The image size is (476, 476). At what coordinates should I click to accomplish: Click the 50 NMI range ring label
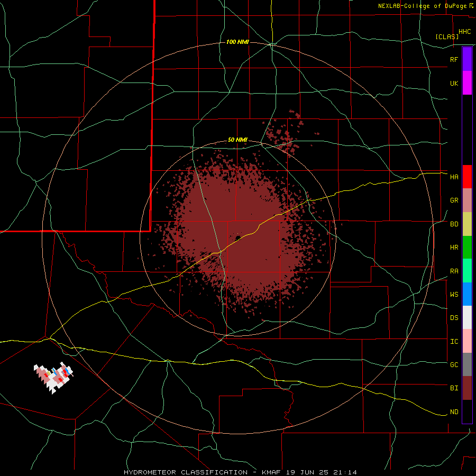coord(237,140)
